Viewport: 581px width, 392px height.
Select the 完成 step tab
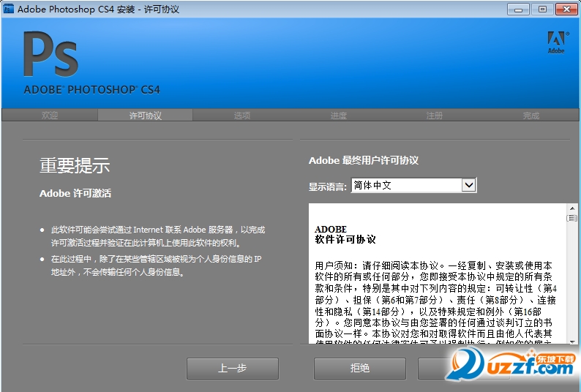pyautogui.click(x=531, y=116)
